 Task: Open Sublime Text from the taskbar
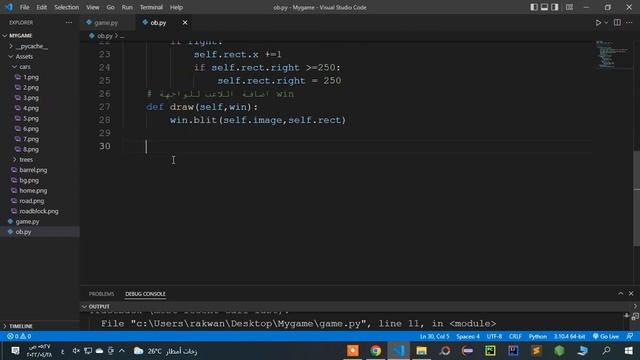click(536, 351)
